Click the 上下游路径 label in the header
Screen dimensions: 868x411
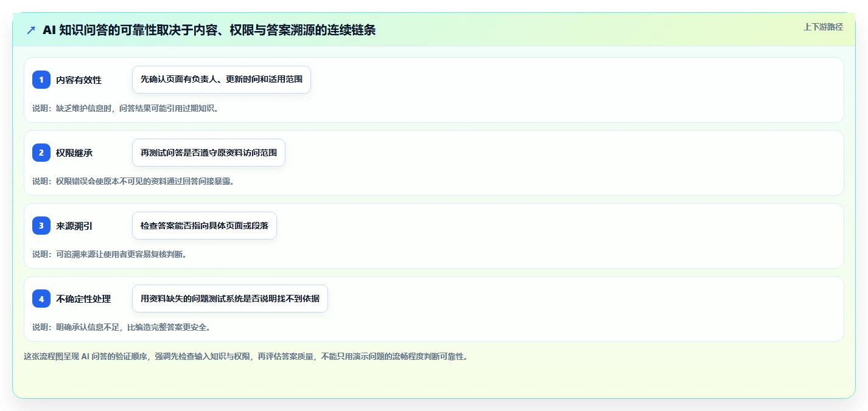[x=823, y=27]
